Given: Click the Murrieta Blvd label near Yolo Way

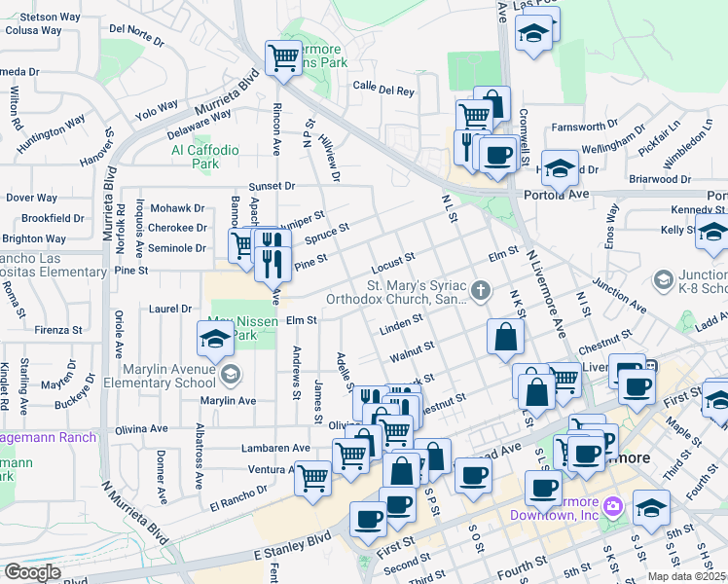Looking at the screenshot, I should pos(227,91).
